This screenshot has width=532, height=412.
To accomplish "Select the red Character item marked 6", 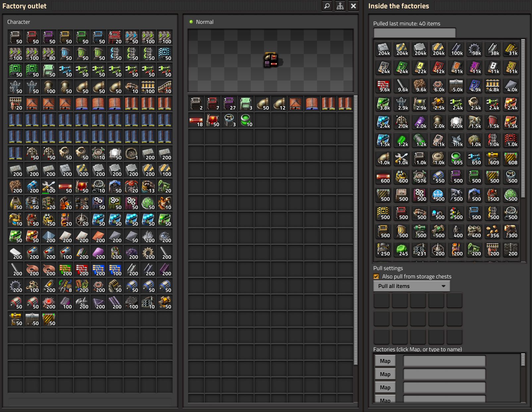I will click(115, 37).
